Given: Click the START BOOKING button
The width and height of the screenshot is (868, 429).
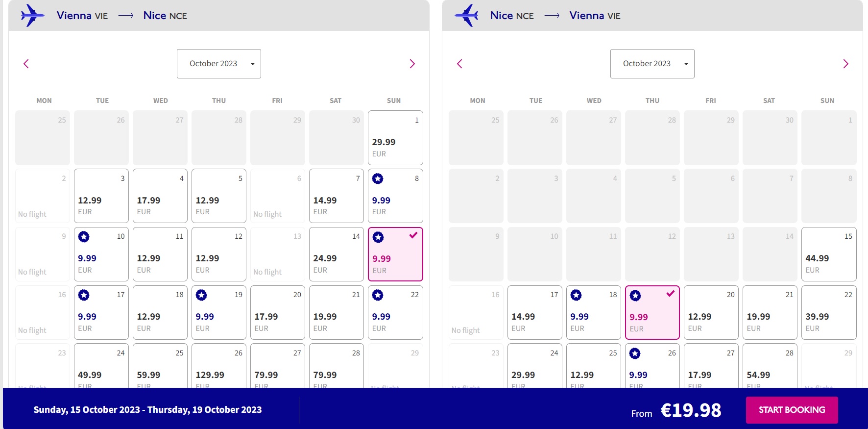Looking at the screenshot, I should (792, 410).
